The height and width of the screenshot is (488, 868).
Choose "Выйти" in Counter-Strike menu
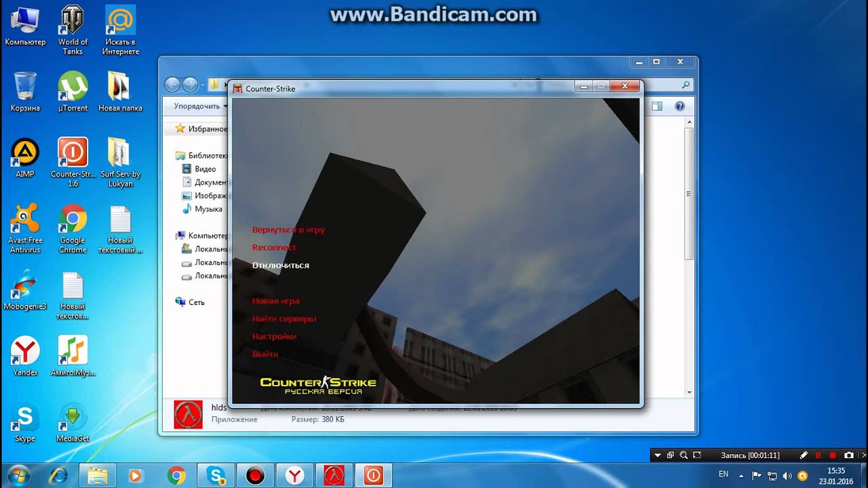(x=265, y=354)
